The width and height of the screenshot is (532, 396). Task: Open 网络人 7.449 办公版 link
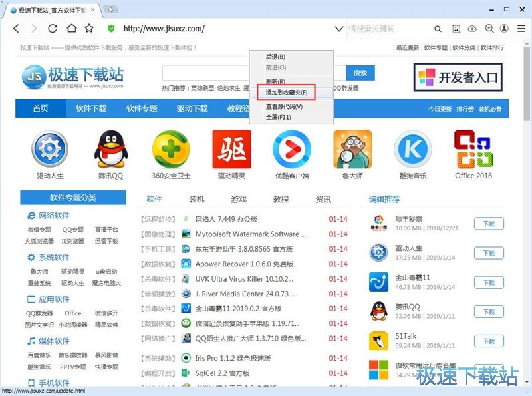226,219
